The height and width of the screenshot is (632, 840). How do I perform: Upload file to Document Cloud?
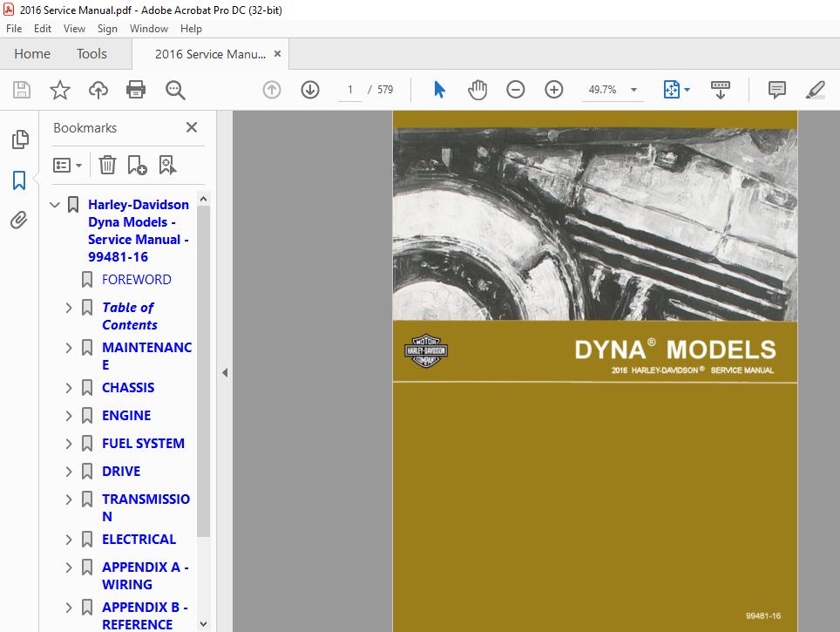tap(98, 90)
